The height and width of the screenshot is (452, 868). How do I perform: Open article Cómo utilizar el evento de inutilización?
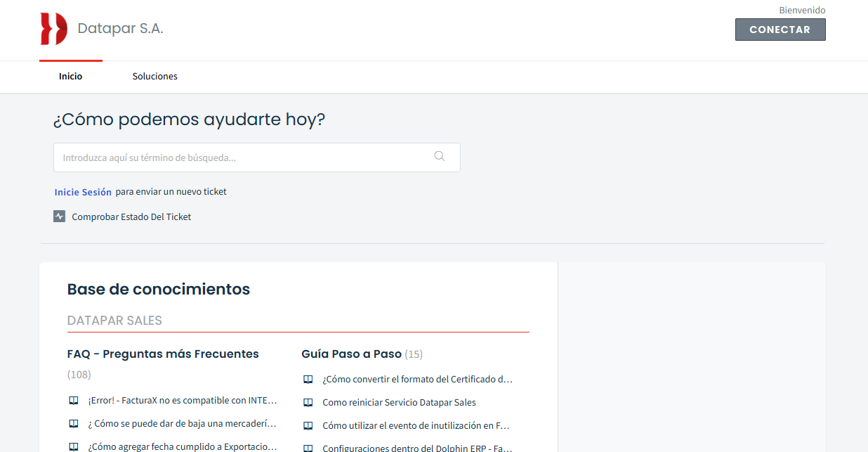(416, 426)
